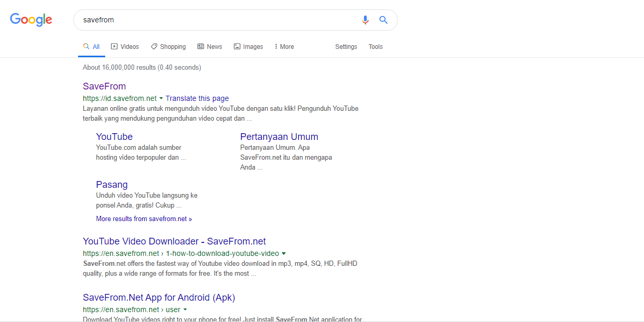Open the Pertanyaan Umum sitelink

[279, 137]
